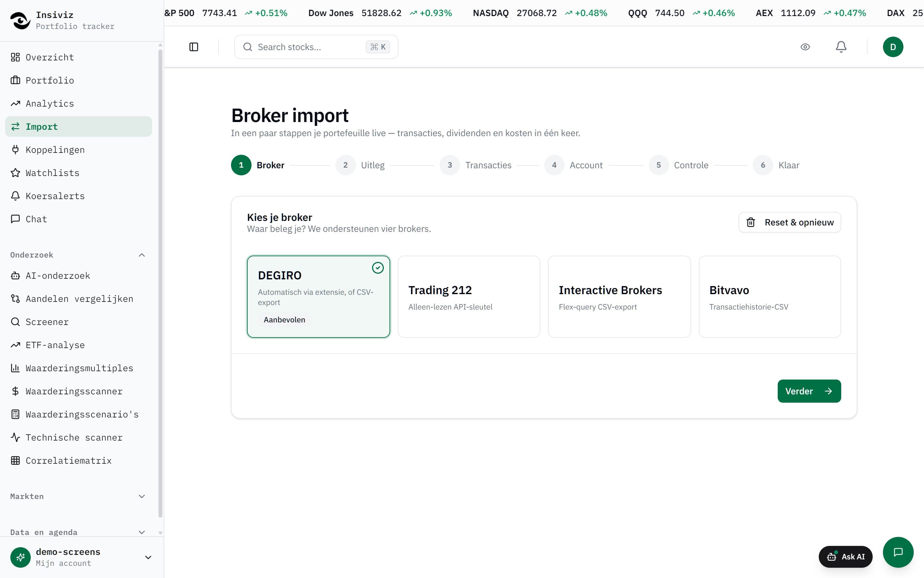This screenshot has height=578, width=924.
Task: Click Reset & opnieuw button
Action: 790,223
